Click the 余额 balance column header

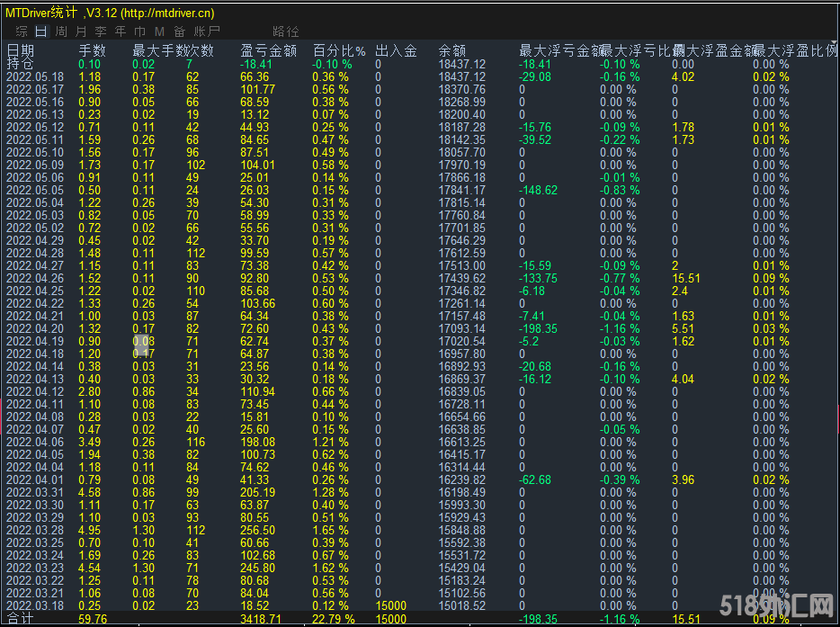(451, 51)
